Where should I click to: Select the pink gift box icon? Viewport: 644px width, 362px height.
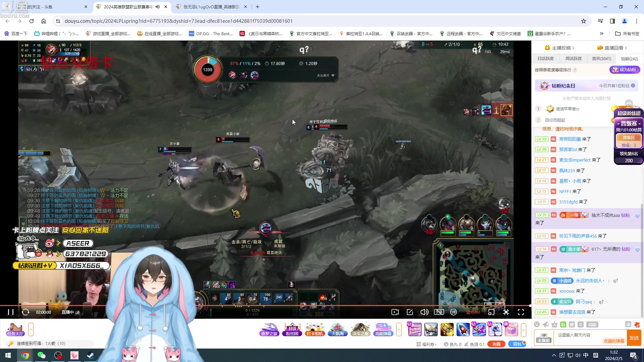coord(512,329)
